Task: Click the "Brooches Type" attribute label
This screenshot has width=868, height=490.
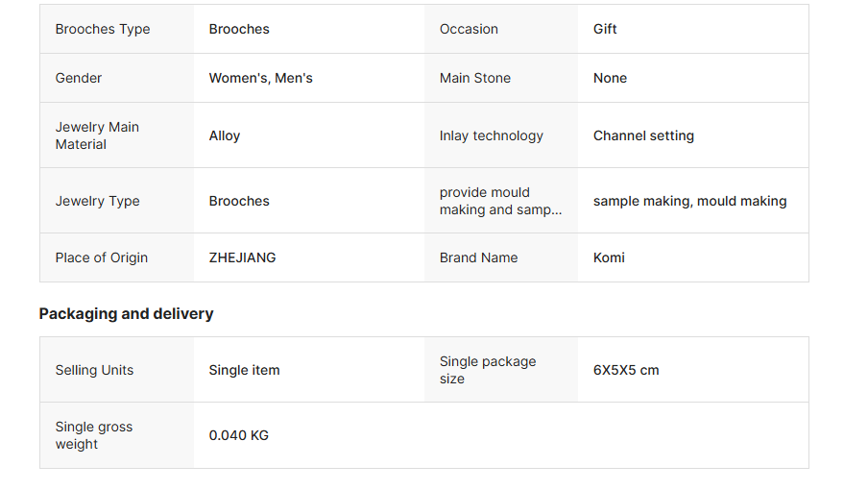Action: pyautogui.click(x=103, y=29)
